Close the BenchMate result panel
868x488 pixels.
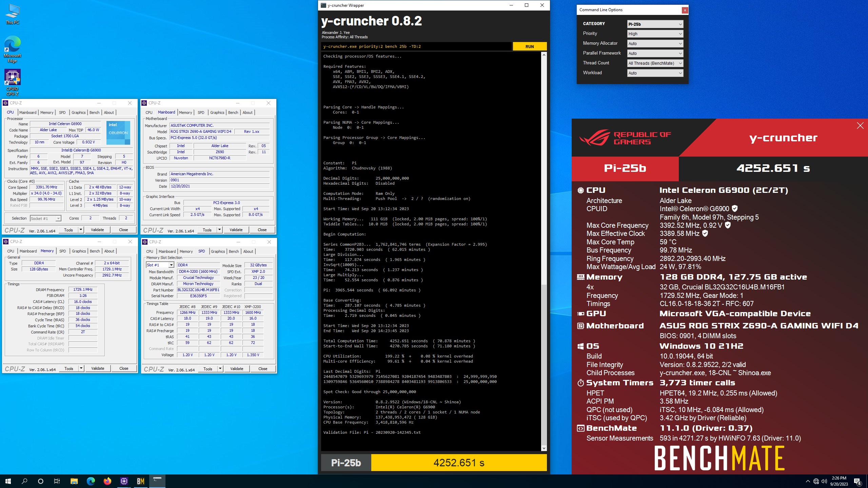[860, 126]
